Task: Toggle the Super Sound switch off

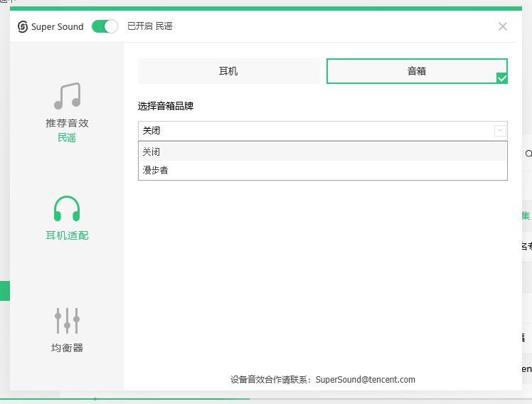Action: (x=105, y=26)
